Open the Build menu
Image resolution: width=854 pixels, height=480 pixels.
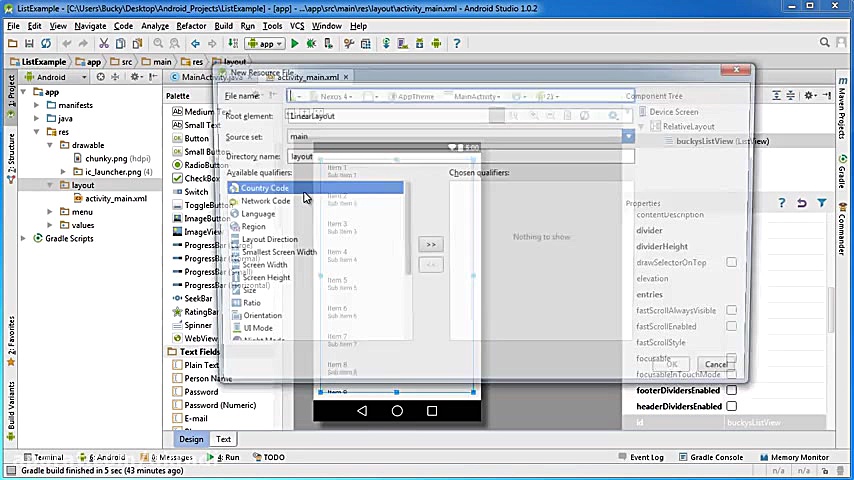tap(223, 26)
